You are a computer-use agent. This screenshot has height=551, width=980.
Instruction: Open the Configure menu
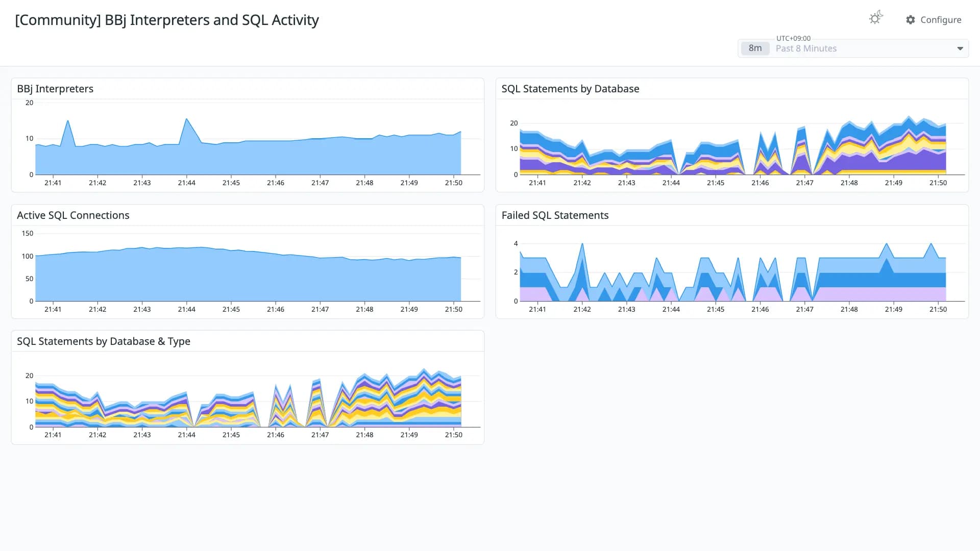[x=934, y=20]
